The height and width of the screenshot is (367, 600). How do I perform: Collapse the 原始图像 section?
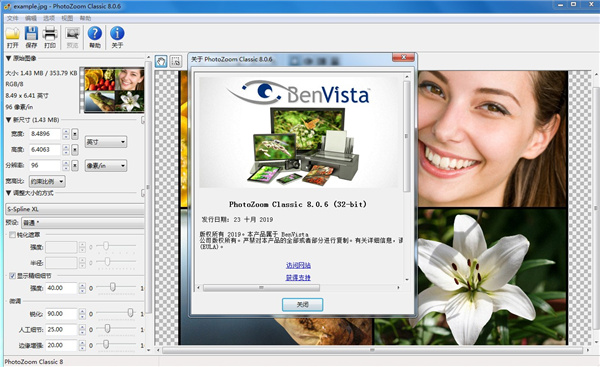point(8,58)
